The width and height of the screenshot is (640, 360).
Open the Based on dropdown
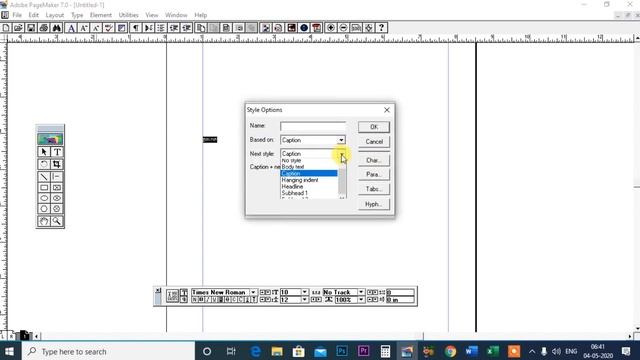(x=341, y=140)
